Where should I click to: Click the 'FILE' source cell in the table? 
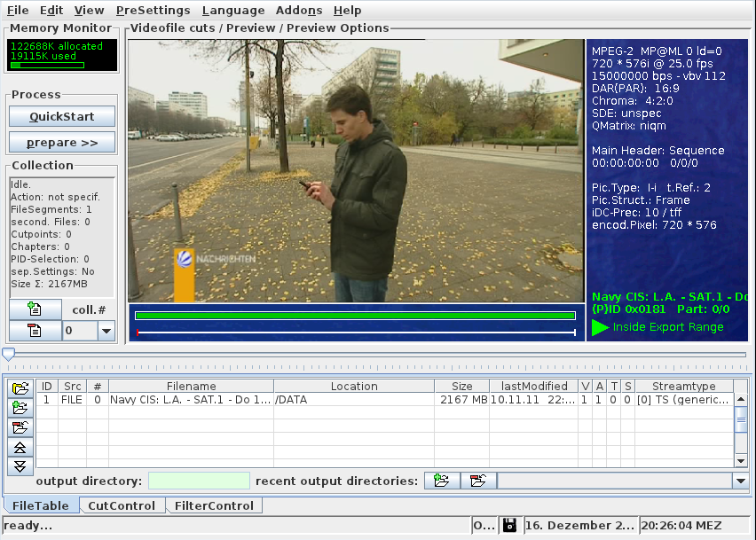click(x=73, y=400)
